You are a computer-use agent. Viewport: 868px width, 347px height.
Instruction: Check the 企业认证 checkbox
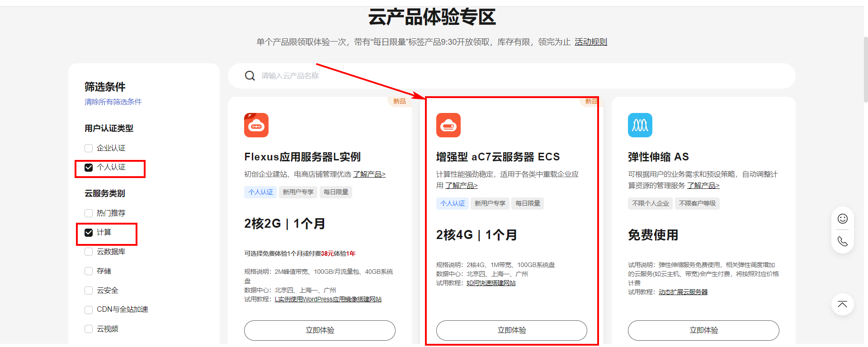[89, 148]
